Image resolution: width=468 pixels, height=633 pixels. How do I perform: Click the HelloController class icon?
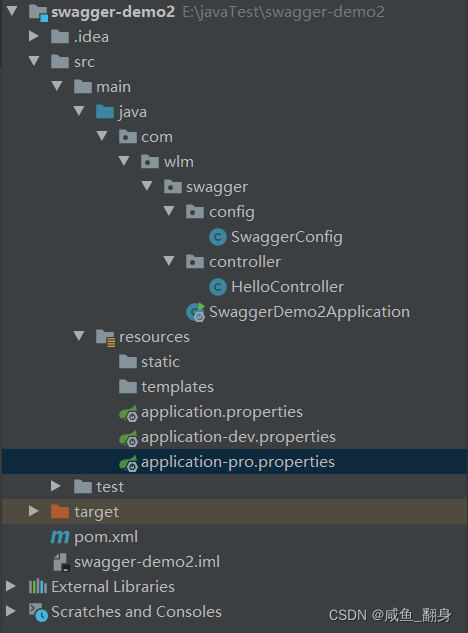pos(218,287)
